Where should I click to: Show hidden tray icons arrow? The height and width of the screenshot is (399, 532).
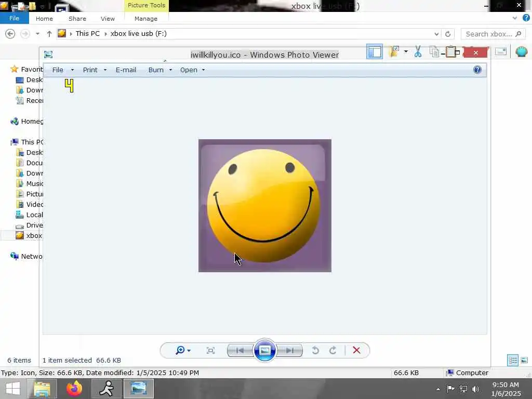click(438, 389)
